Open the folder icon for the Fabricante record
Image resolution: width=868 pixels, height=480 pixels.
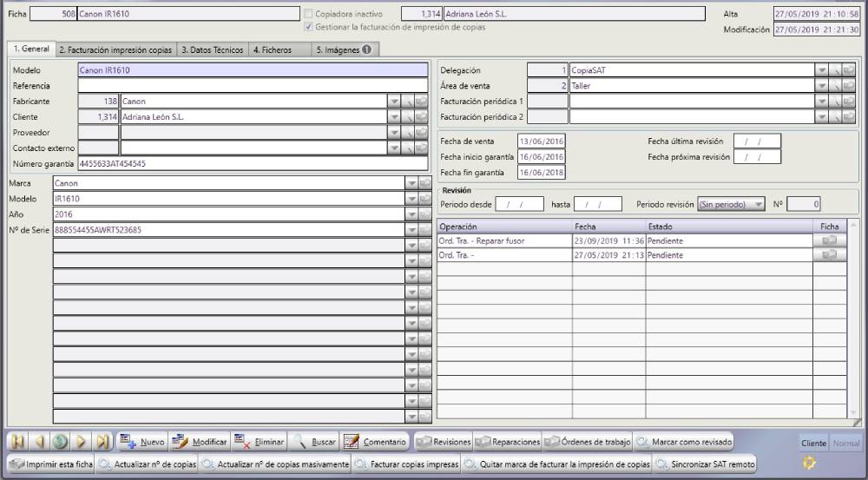pos(421,102)
